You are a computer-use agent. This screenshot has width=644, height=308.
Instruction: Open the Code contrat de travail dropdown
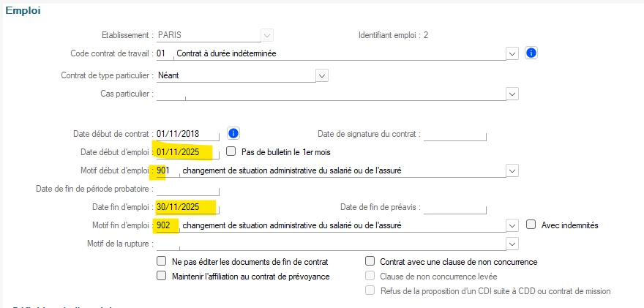[x=512, y=53]
